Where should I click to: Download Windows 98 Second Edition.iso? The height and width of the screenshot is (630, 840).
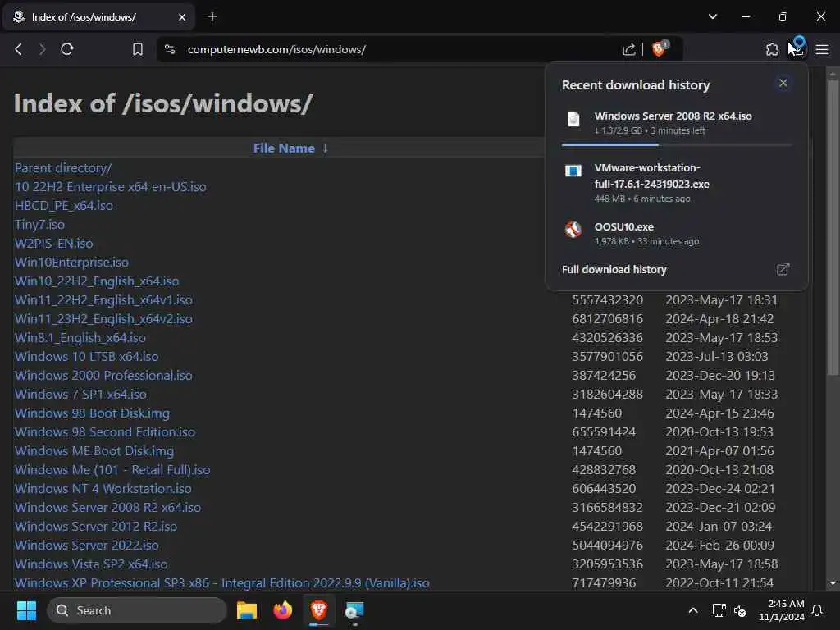pyautogui.click(x=105, y=431)
